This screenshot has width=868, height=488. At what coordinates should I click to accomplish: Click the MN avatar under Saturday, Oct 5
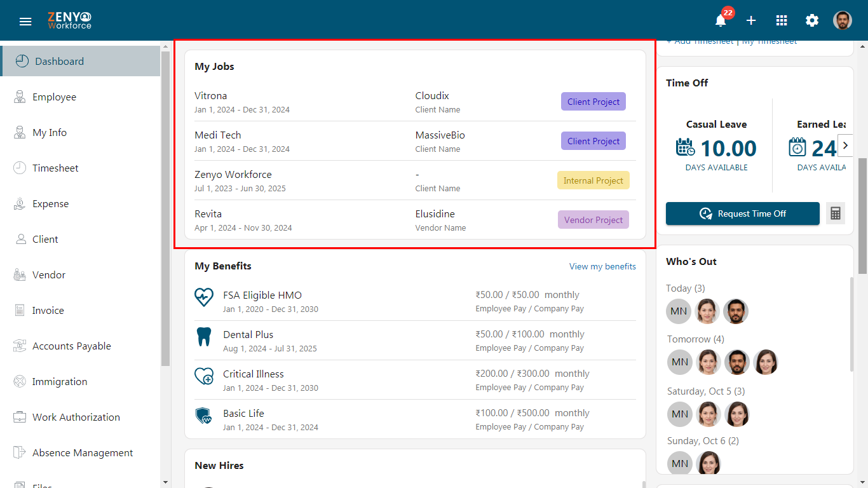(680, 414)
